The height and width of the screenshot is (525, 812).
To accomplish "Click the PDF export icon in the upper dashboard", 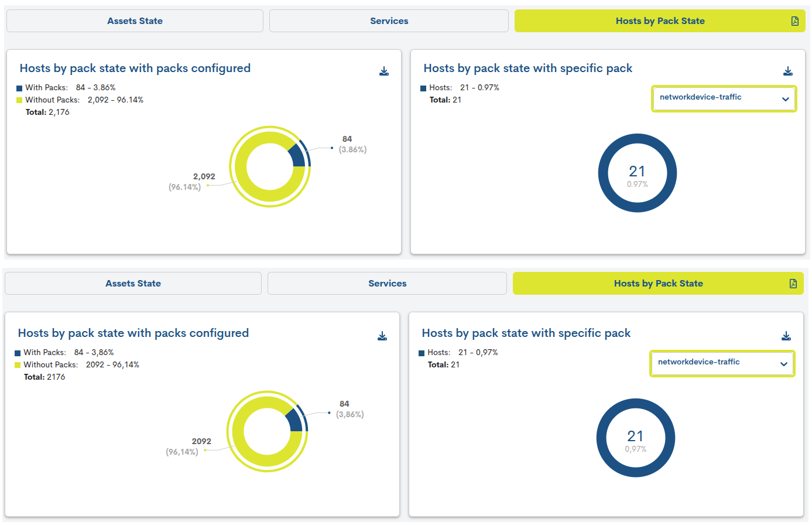I will pos(794,21).
